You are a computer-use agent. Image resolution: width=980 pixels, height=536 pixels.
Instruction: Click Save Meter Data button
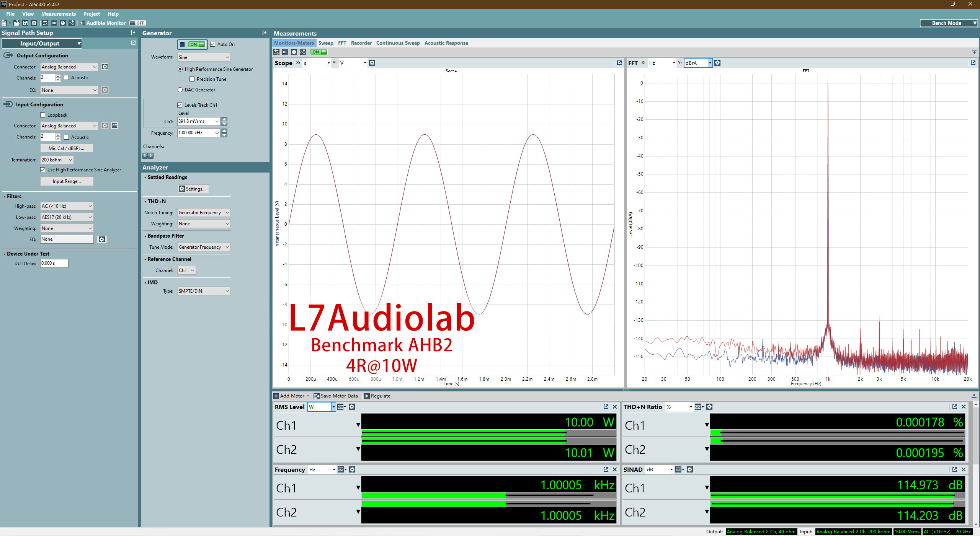pos(336,396)
